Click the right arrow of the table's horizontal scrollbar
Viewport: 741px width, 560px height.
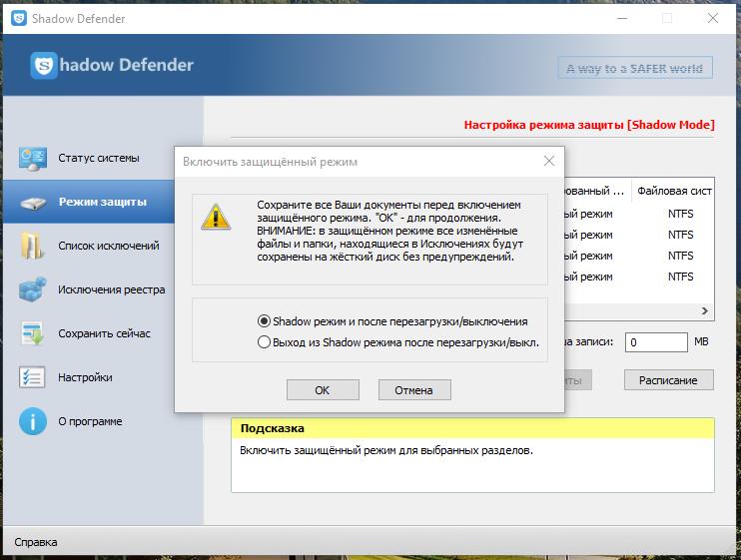tap(705, 310)
